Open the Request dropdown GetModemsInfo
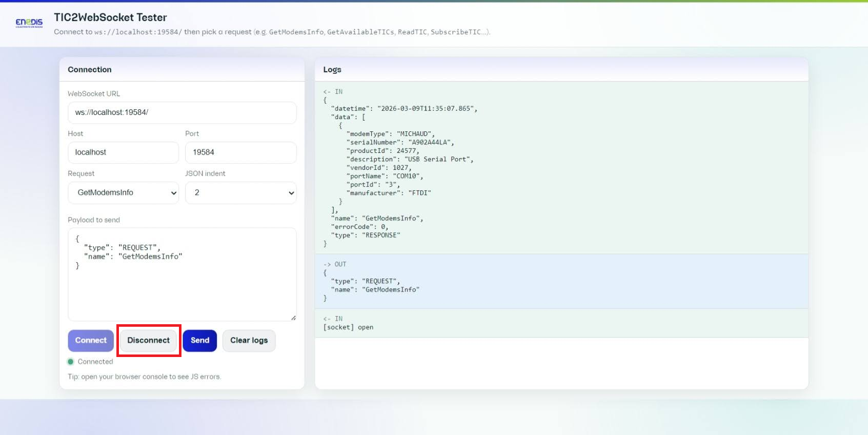Screen dimensions: 868x435 [123, 193]
